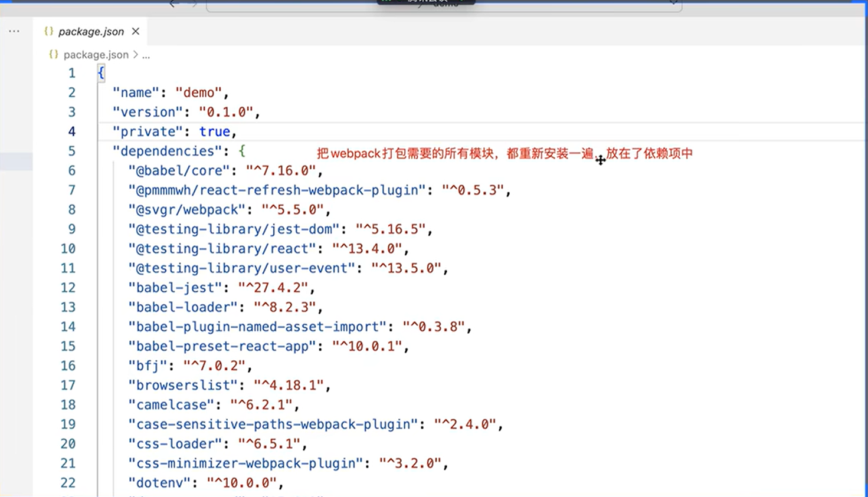Click the "^13.5.0" value
The width and height of the screenshot is (868, 497).
pyautogui.click(x=407, y=268)
